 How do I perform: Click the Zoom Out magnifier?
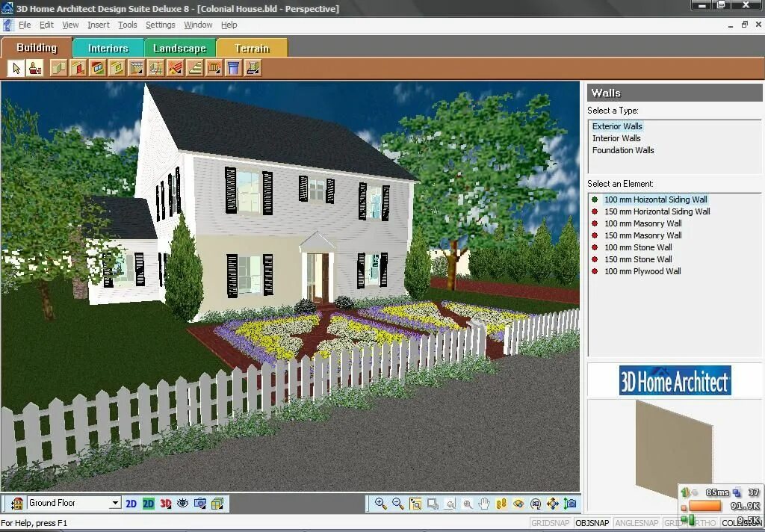(397, 503)
